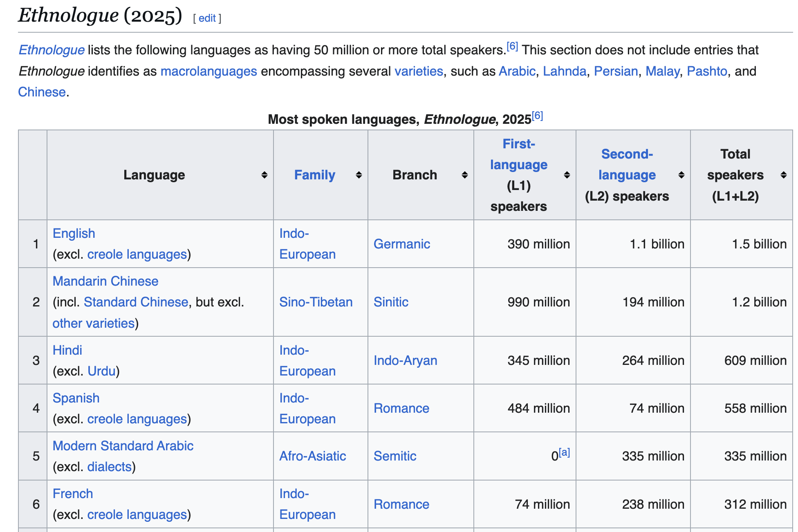Open the Germanic branch link
This screenshot has height=532, width=798.
click(401, 244)
